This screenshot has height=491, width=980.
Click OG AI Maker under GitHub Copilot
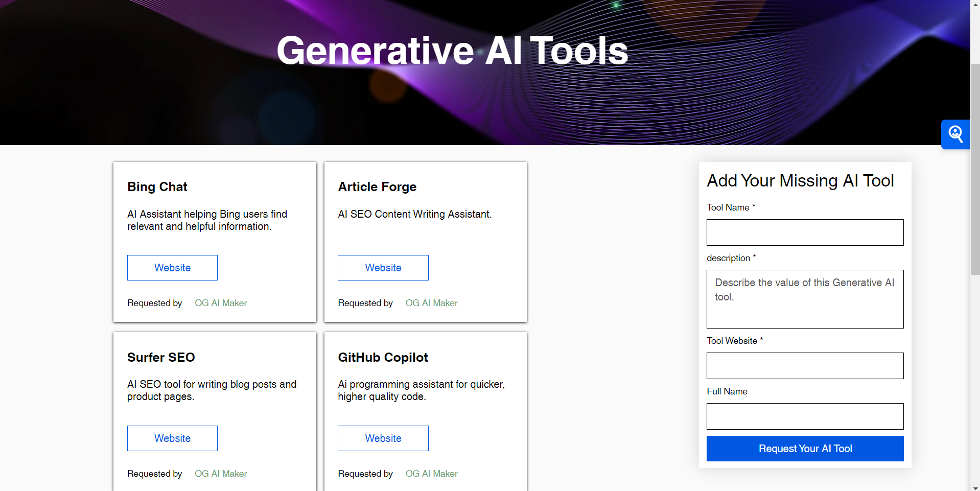pyautogui.click(x=431, y=473)
